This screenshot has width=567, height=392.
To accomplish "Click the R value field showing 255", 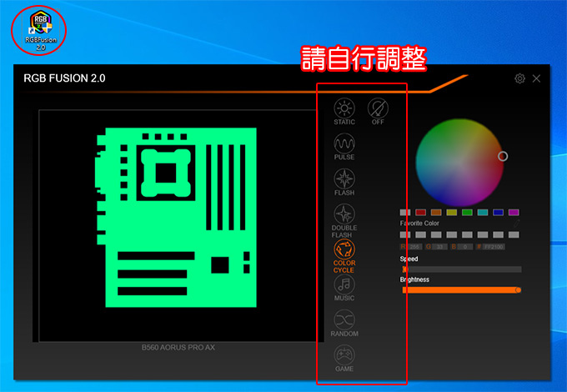I will click(414, 247).
